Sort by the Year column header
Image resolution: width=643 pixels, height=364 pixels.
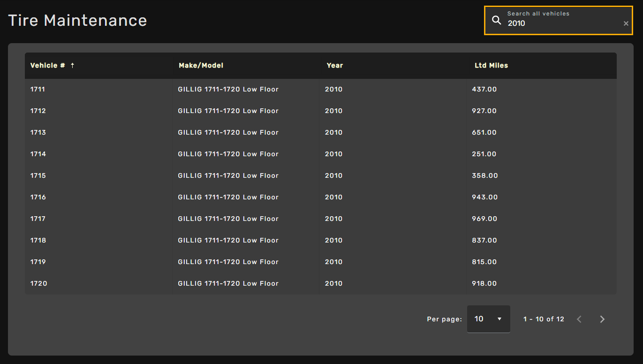coord(334,66)
